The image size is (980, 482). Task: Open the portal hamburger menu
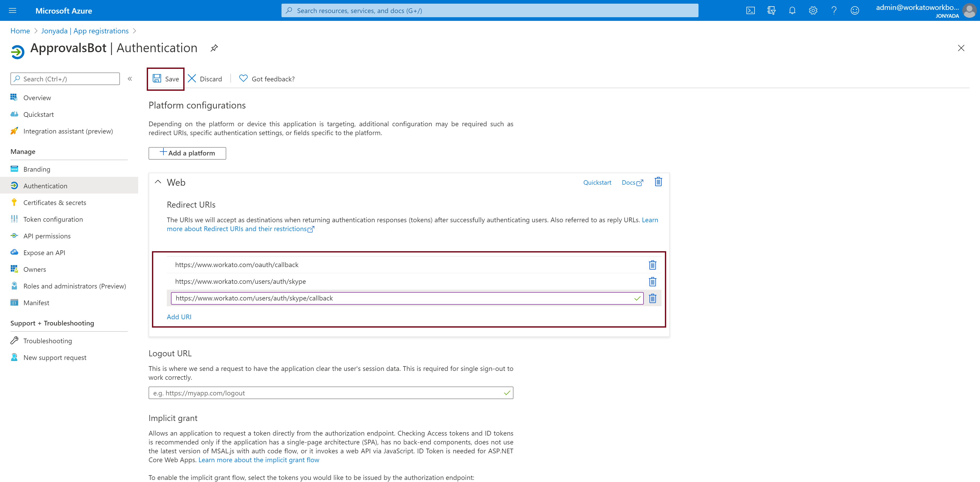coord(13,11)
